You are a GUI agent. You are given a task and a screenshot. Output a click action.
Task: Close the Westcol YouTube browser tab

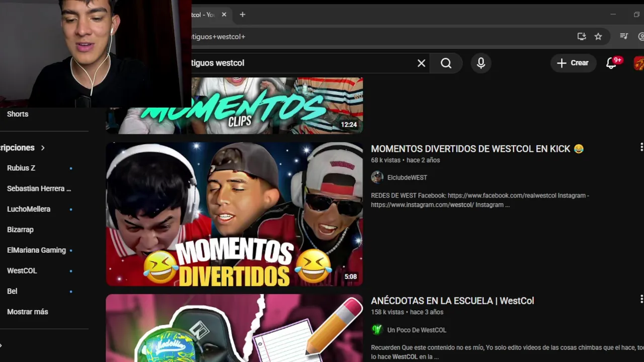click(x=224, y=15)
